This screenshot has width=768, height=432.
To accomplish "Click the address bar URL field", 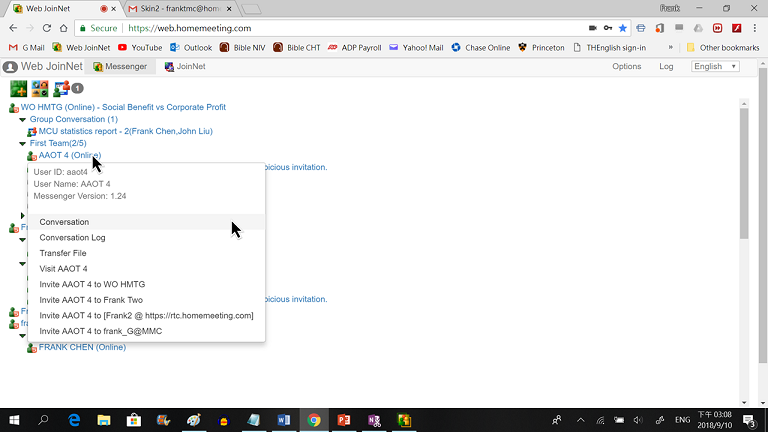I will (300, 29).
